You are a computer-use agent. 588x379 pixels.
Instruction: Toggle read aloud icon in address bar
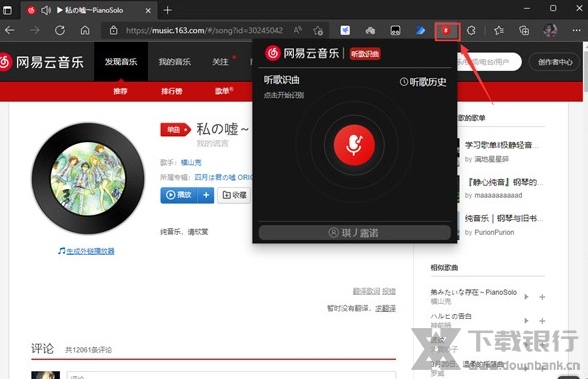[x=297, y=30]
